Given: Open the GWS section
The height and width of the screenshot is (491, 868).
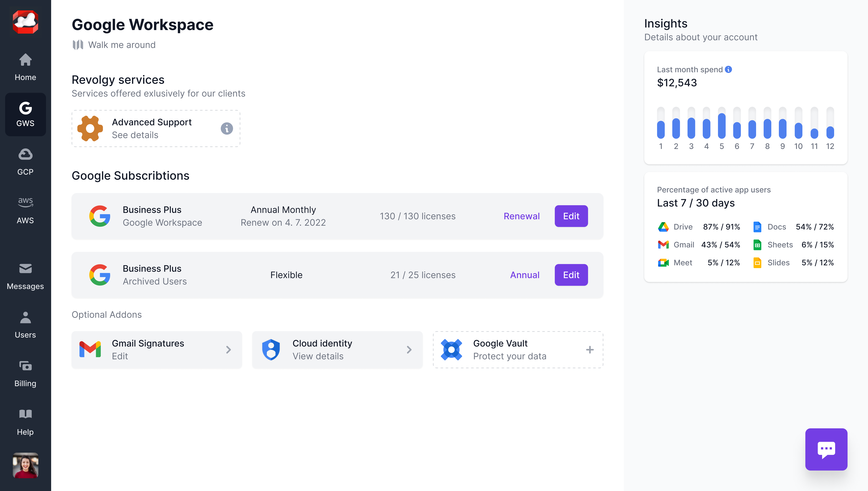Looking at the screenshot, I should [25, 114].
